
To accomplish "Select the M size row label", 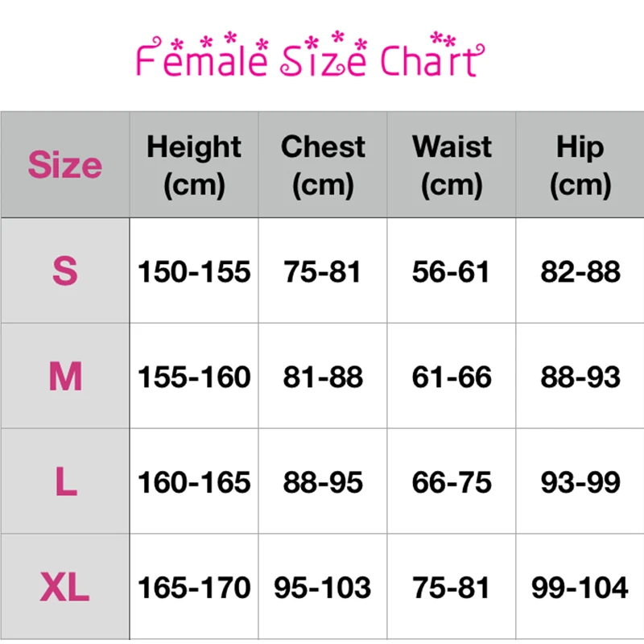I will pos(65,376).
